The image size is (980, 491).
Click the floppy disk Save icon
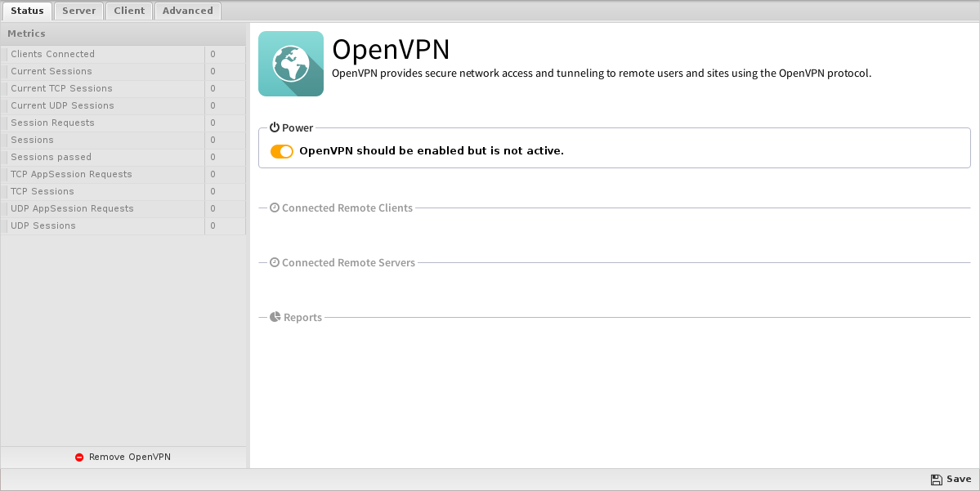(x=936, y=479)
